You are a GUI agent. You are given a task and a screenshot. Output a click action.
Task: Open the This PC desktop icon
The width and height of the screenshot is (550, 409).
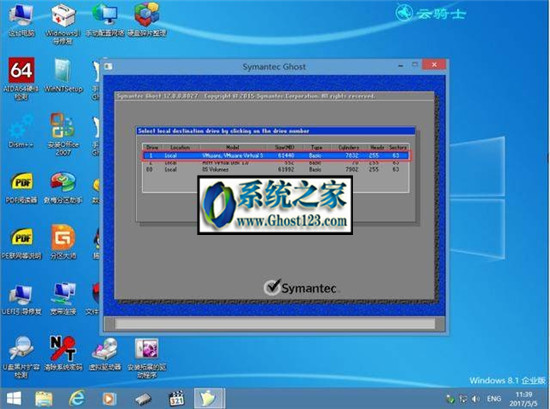[21, 19]
